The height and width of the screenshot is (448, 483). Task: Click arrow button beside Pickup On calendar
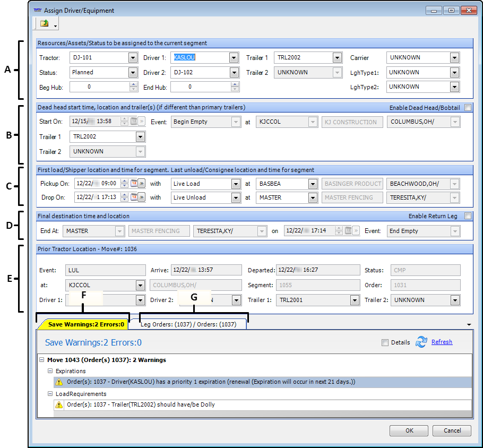pos(142,184)
